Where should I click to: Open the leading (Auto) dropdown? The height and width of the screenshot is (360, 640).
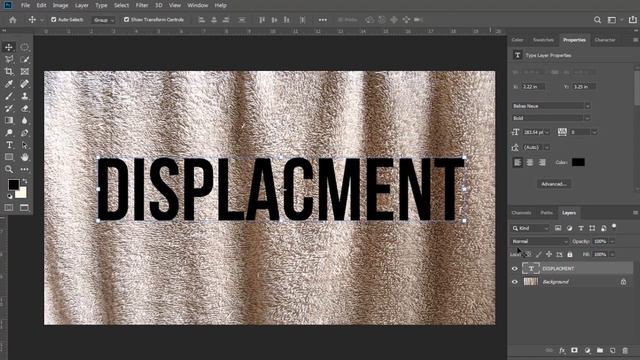point(547,147)
